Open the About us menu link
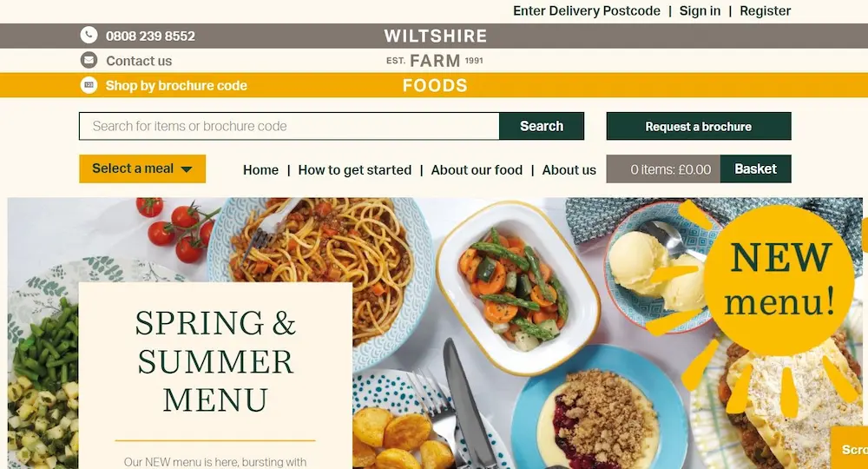The image size is (868, 469). (x=569, y=170)
